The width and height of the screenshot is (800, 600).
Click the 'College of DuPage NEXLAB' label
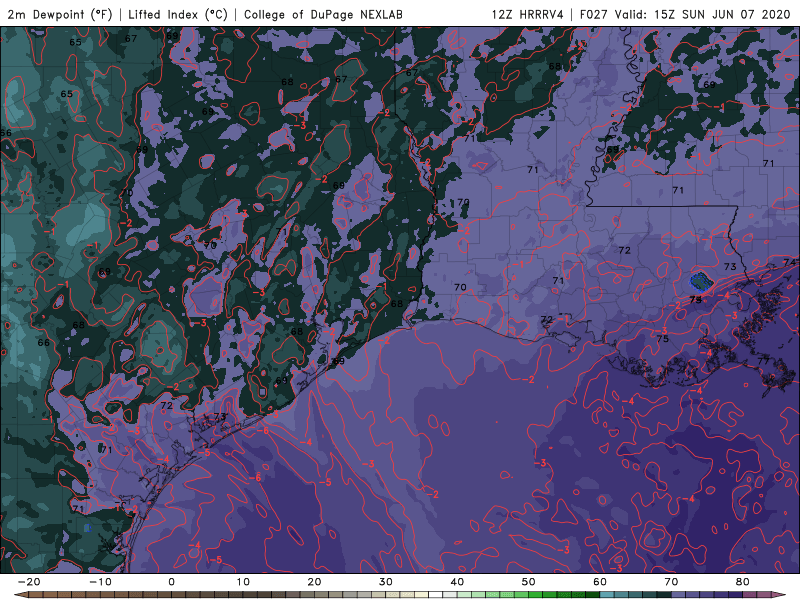(x=323, y=14)
